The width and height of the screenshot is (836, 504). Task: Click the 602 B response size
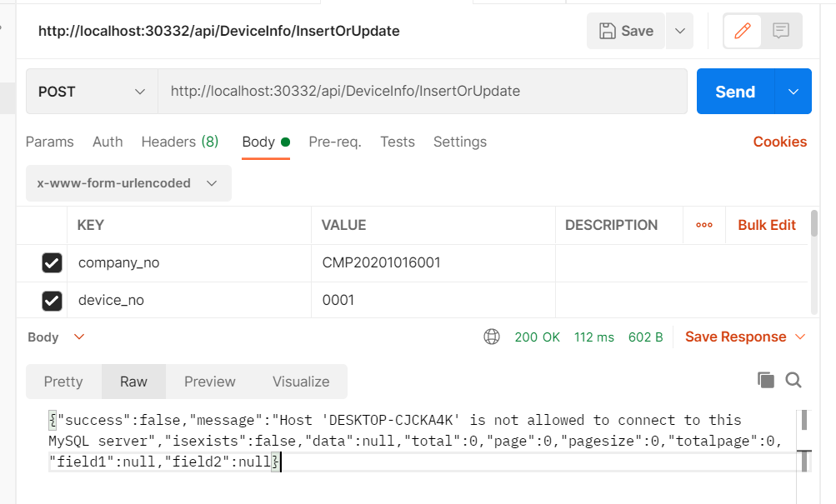coord(645,337)
